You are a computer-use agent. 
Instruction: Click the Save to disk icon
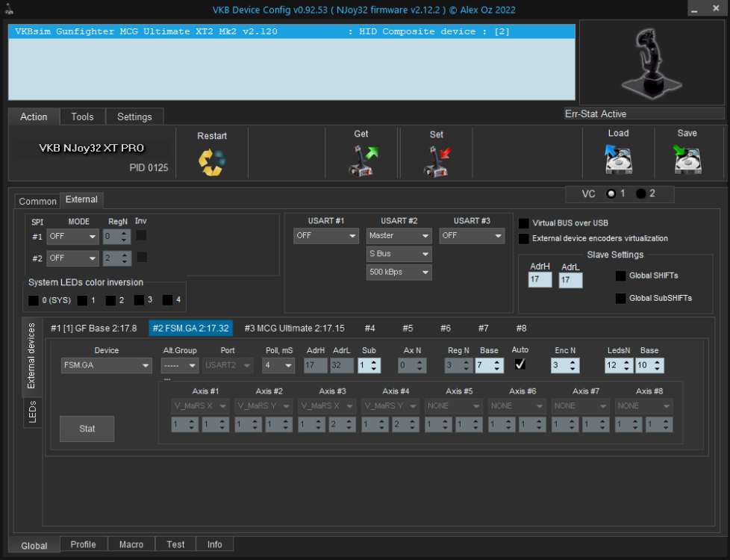(x=687, y=159)
